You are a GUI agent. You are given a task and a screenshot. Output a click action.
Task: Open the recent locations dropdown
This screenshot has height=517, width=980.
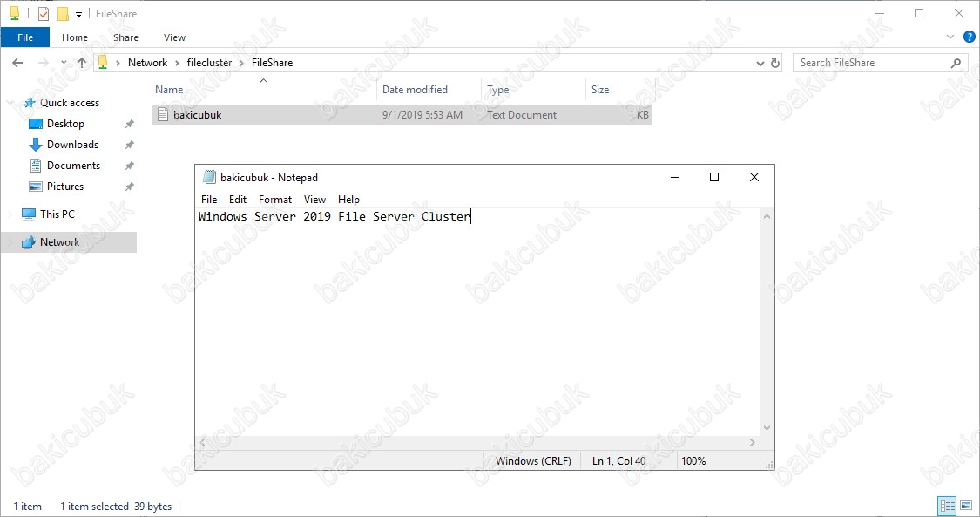click(x=64, y=63)
